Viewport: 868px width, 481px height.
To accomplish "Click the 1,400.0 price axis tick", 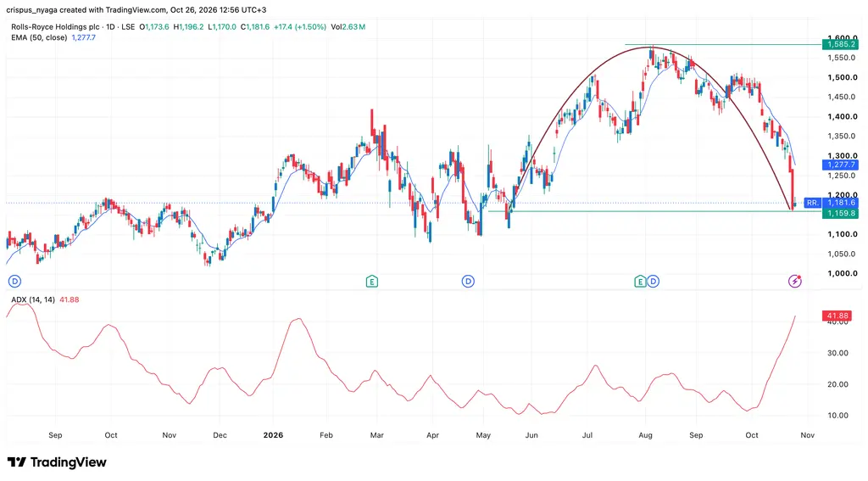I will [843, 116].
